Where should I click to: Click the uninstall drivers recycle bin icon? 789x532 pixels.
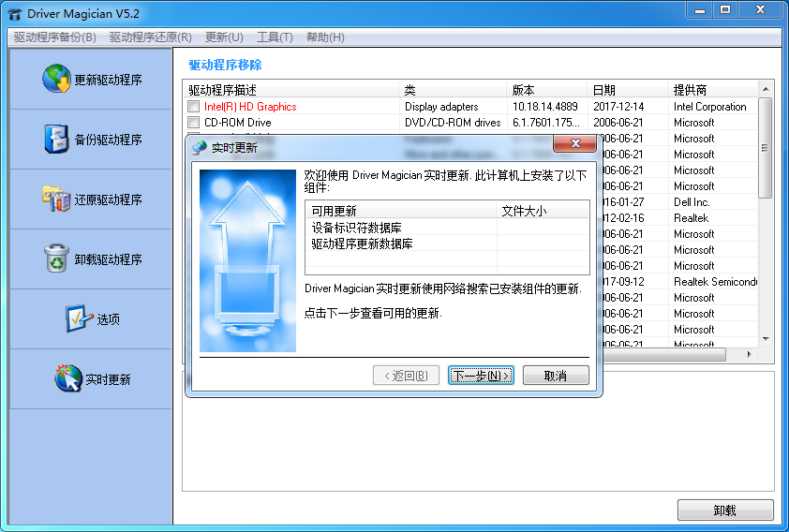[x=56, y=258]
